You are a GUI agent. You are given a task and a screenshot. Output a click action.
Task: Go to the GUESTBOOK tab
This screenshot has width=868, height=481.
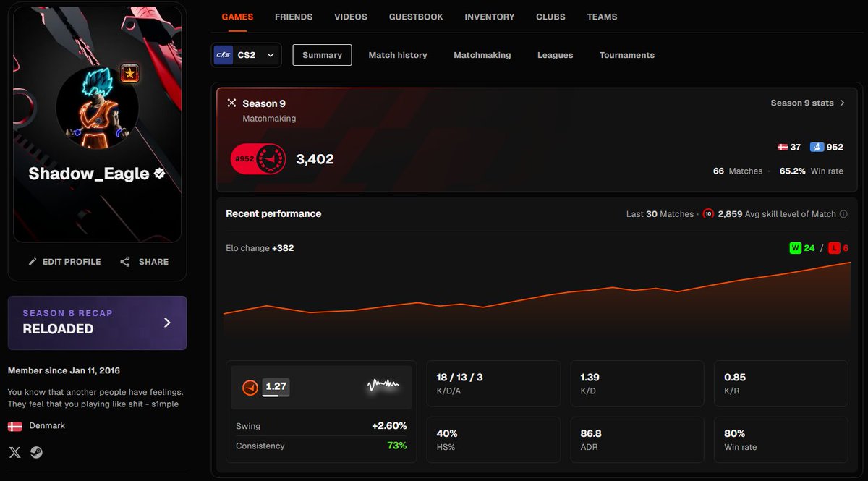(416, 17)
